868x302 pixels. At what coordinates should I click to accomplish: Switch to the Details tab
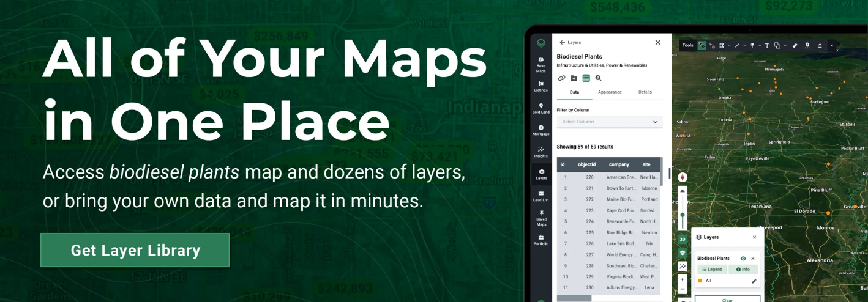pos(645,92)
